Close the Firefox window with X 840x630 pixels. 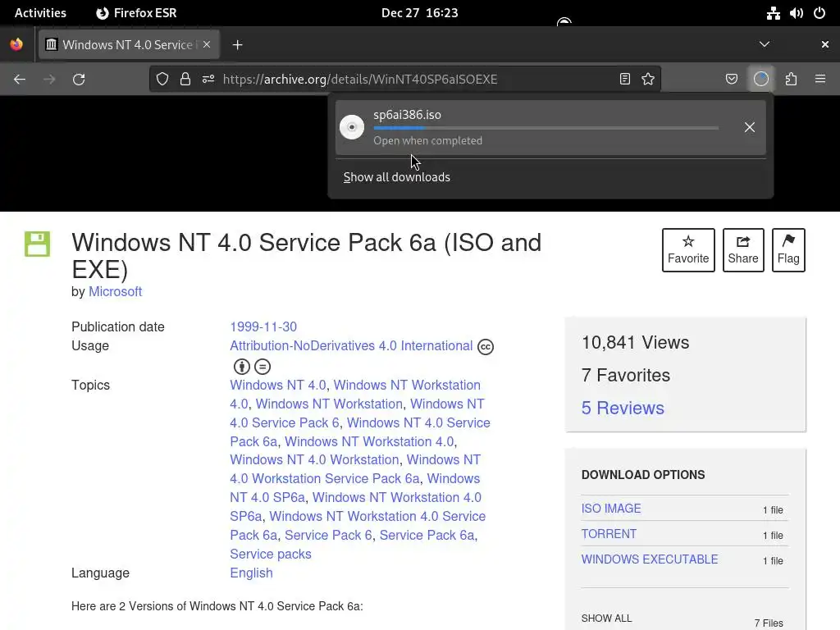click(825, 44)
